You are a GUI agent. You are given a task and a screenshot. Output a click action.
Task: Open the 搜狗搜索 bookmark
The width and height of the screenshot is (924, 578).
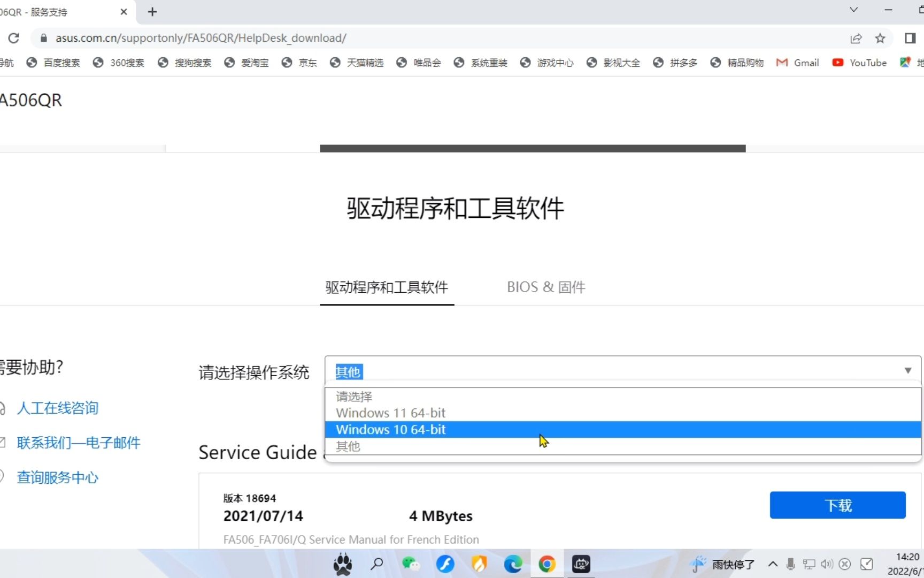point(184,63)
